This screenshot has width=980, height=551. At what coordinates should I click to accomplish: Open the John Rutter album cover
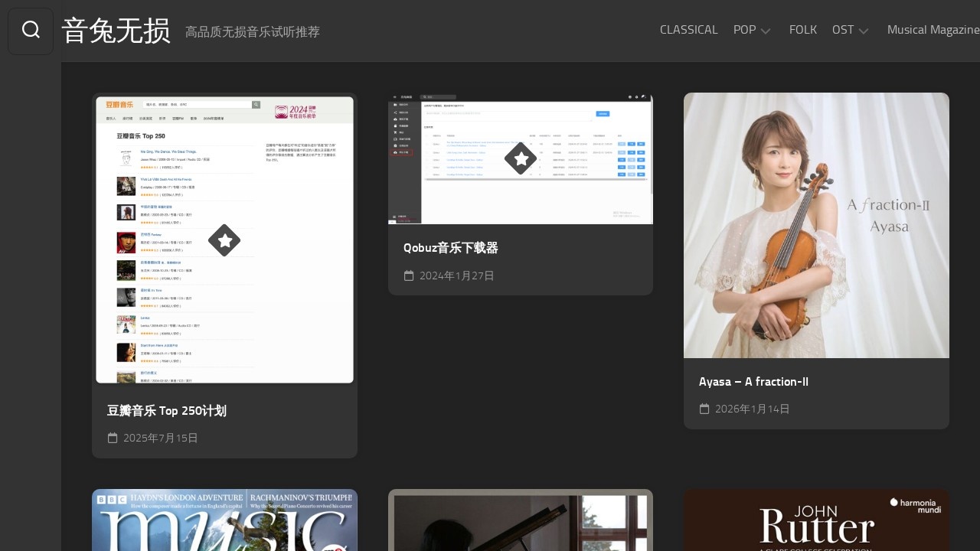pos(816,520)
